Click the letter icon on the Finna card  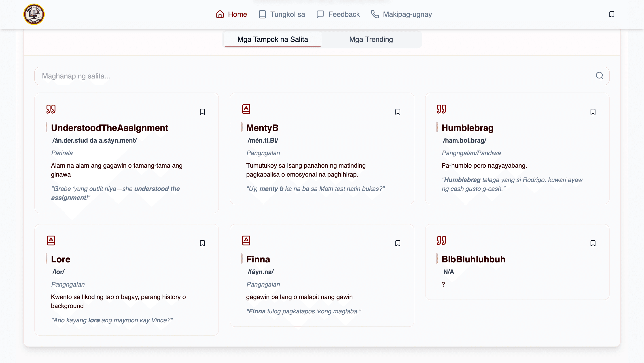coord(246,241)
